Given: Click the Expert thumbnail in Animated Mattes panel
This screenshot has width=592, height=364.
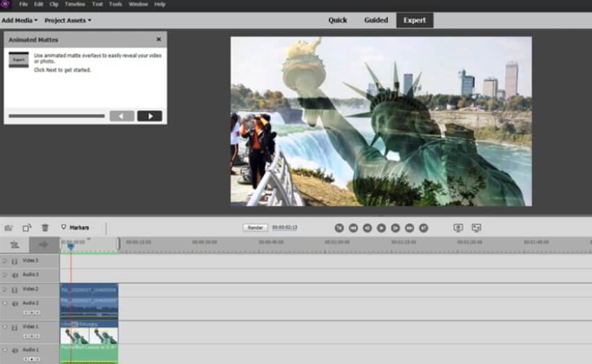Looking at the screenshot, I should 19,60.
